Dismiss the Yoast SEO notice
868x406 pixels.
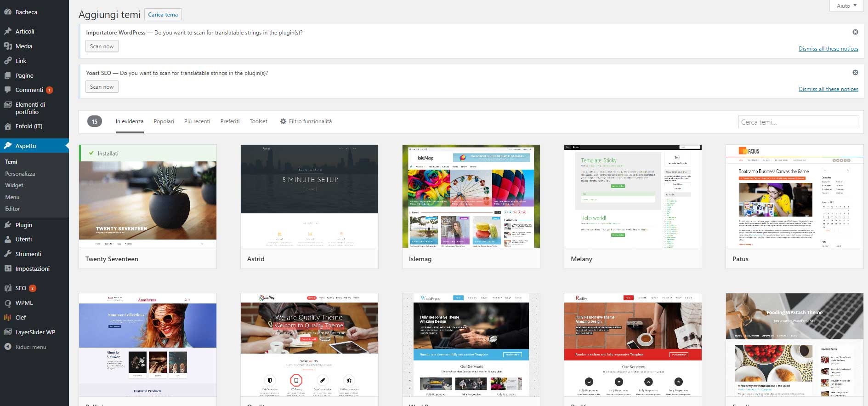855,73
